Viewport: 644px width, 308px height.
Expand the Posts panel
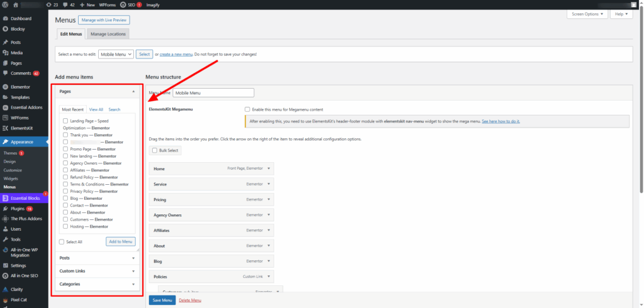97,258
